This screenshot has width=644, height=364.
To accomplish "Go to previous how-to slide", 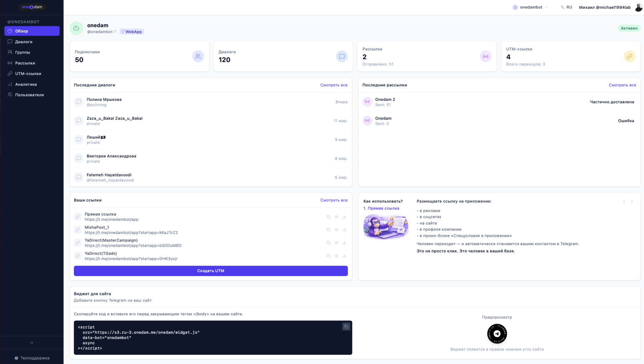I will click(624, 201).
